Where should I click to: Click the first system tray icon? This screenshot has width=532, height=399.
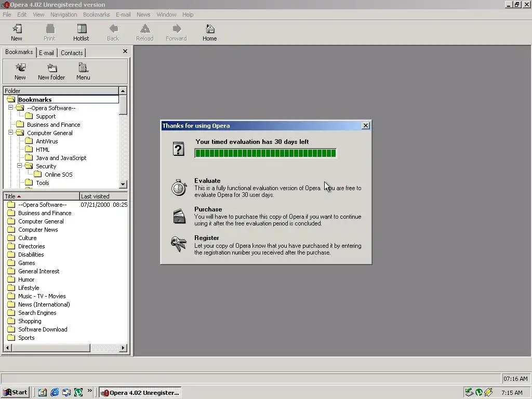[469, 392]
